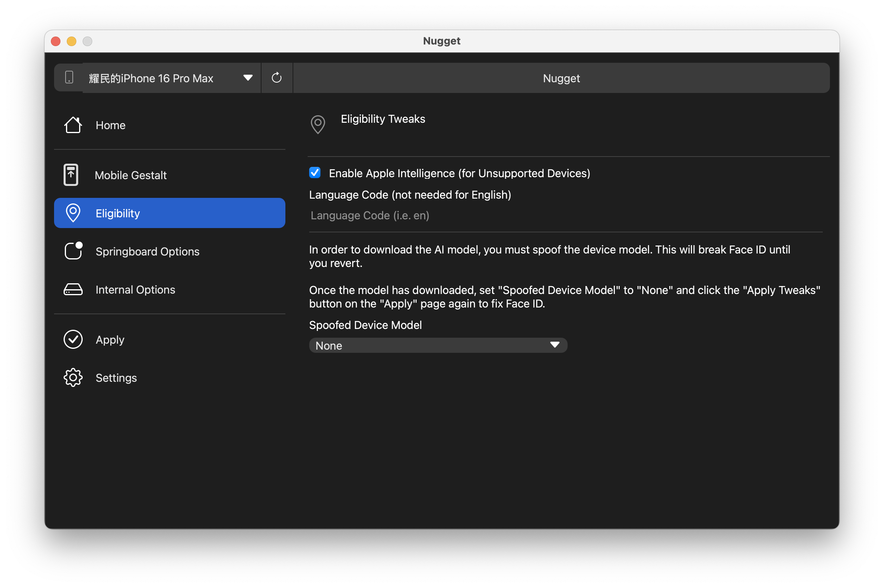Minimize the Nugget window with yellow button

pos(72,41)
